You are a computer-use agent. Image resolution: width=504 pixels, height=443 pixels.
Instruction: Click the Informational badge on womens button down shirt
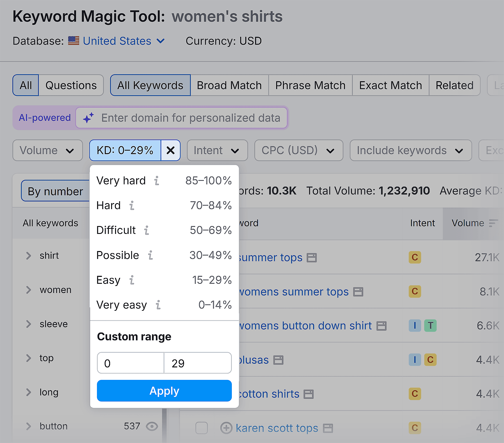415,326
